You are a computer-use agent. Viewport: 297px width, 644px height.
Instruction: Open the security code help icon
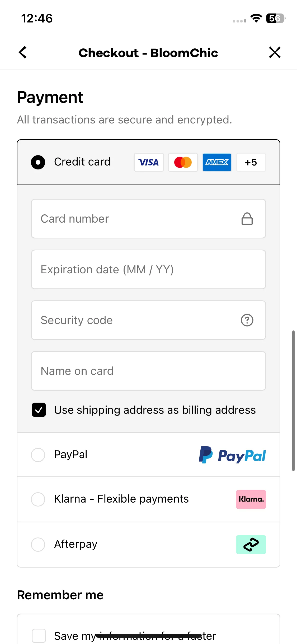pos(247,320)
